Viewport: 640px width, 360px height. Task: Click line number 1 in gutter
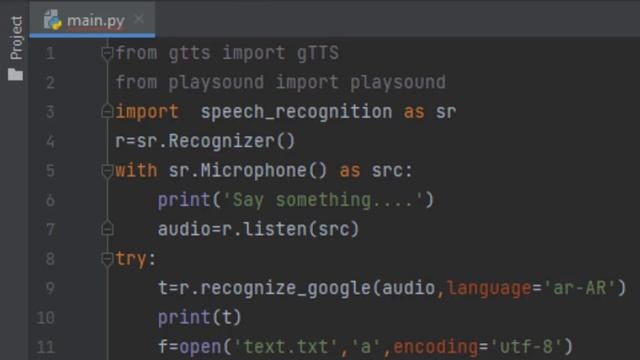tap(50, 53)
